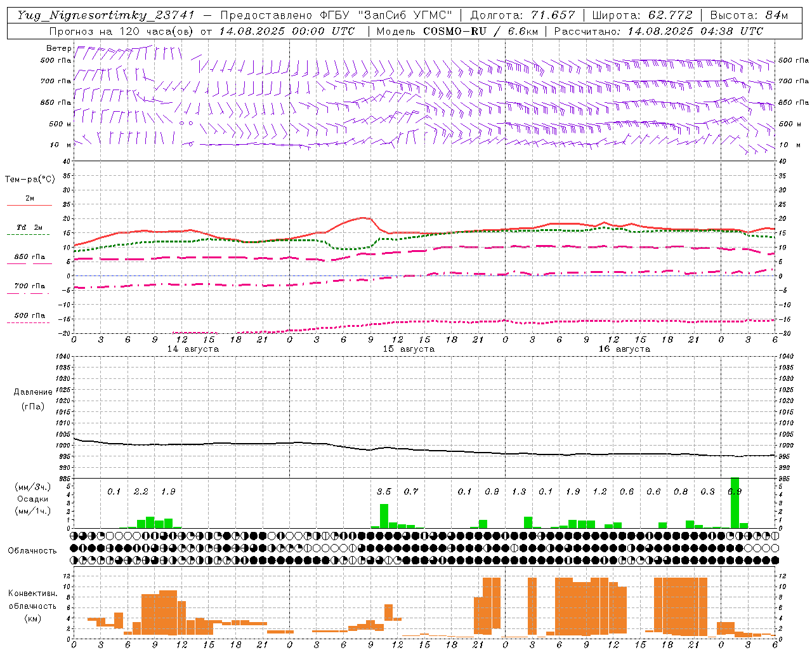Viewport: 812px width, 650px height.
Task: Click the Тем-ра(°C) temperature panel label
Action: point(30,180)
